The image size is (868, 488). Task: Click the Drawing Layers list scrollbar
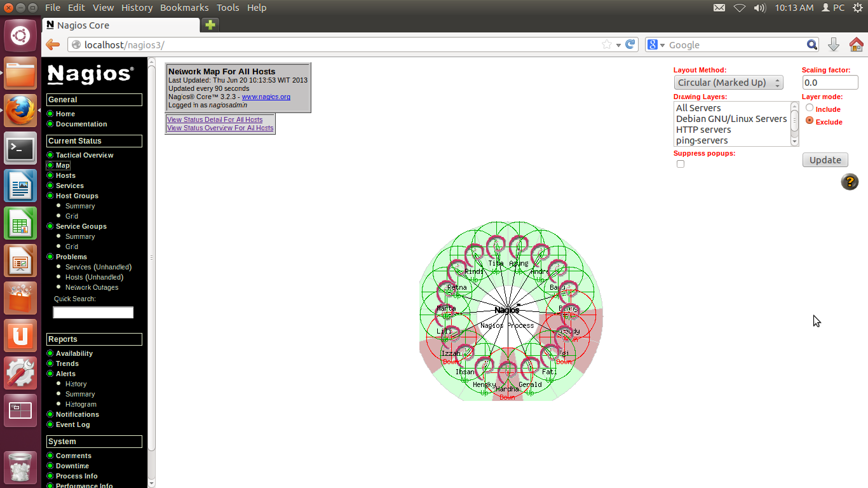tap(794, 124)
